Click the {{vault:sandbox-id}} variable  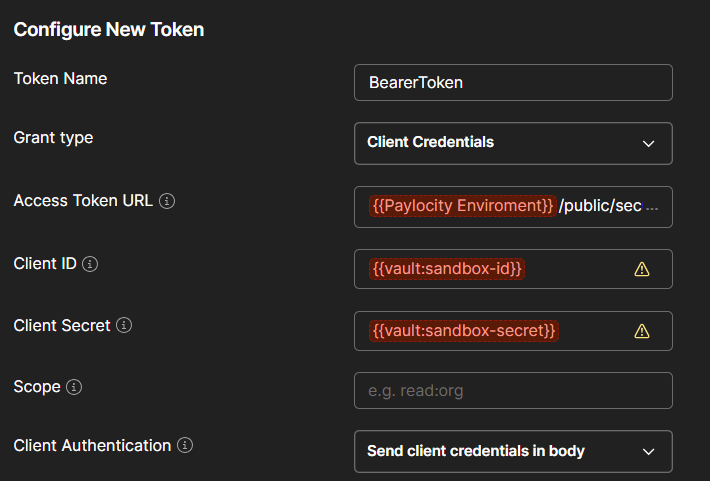click(448, 269)
